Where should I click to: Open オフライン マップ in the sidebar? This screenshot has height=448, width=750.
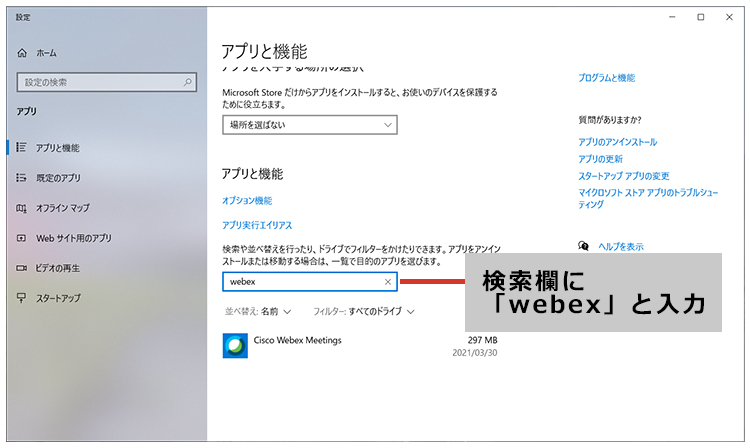pos(63,208)
